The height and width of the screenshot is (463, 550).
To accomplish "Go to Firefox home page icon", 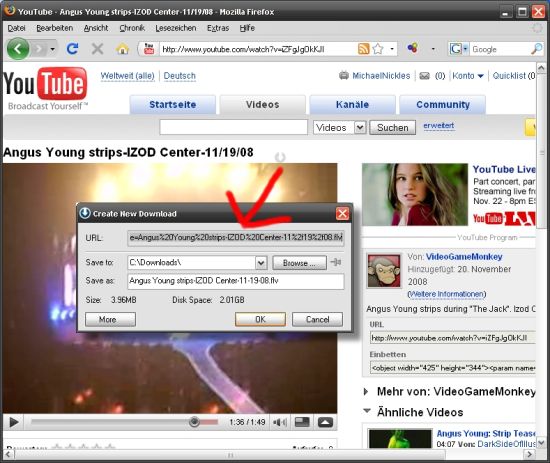I will [x=122, y=49].
